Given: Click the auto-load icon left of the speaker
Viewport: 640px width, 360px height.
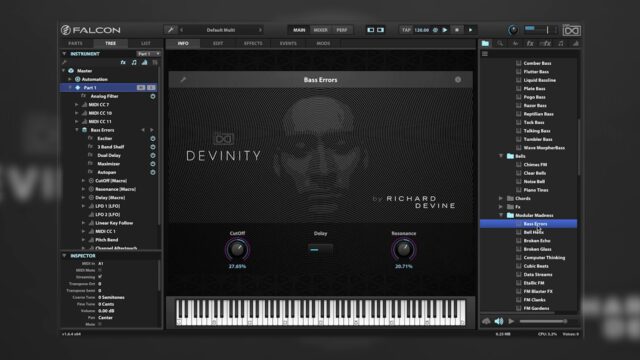Looking at the screenshot, I should [x=486, y=322].
